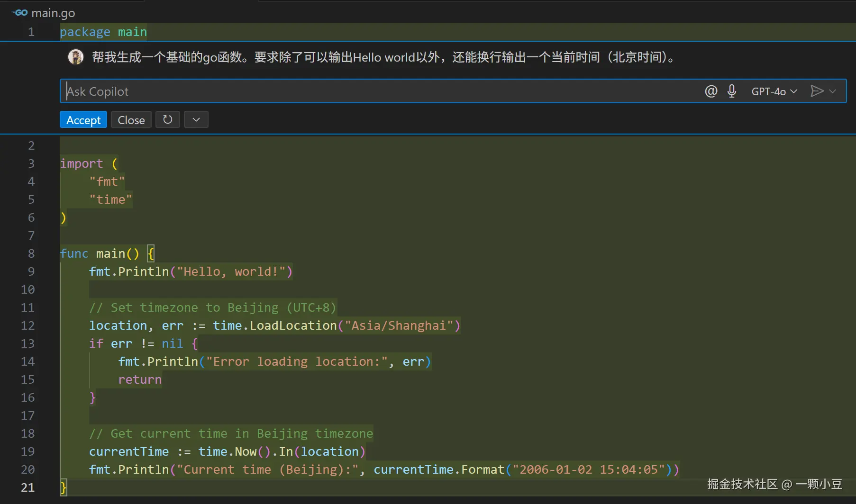Click the time.LoadLocation("Asia/Shanghai") line
The height and width of the screenshot is (504, 856).
[275, 325]
